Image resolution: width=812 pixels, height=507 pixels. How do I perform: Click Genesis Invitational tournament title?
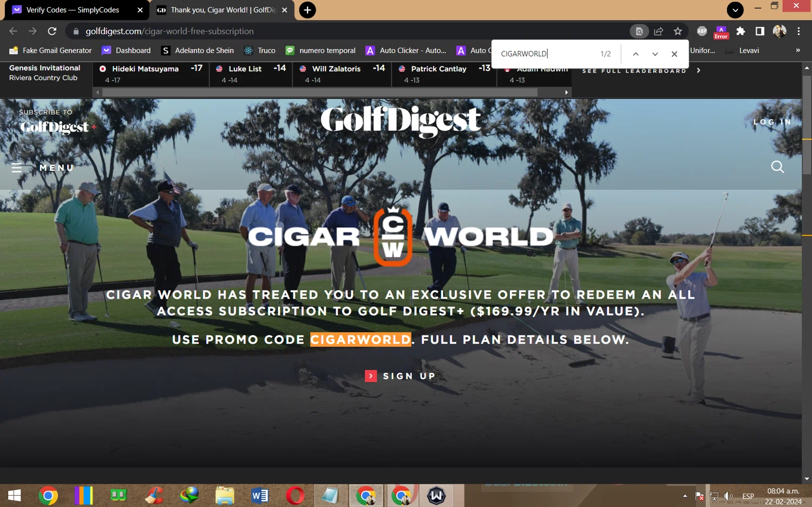point(44,68)
